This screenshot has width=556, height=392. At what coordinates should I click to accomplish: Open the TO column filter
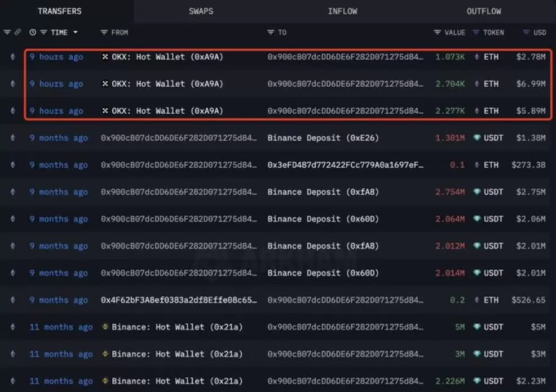(x=271, y=32)
